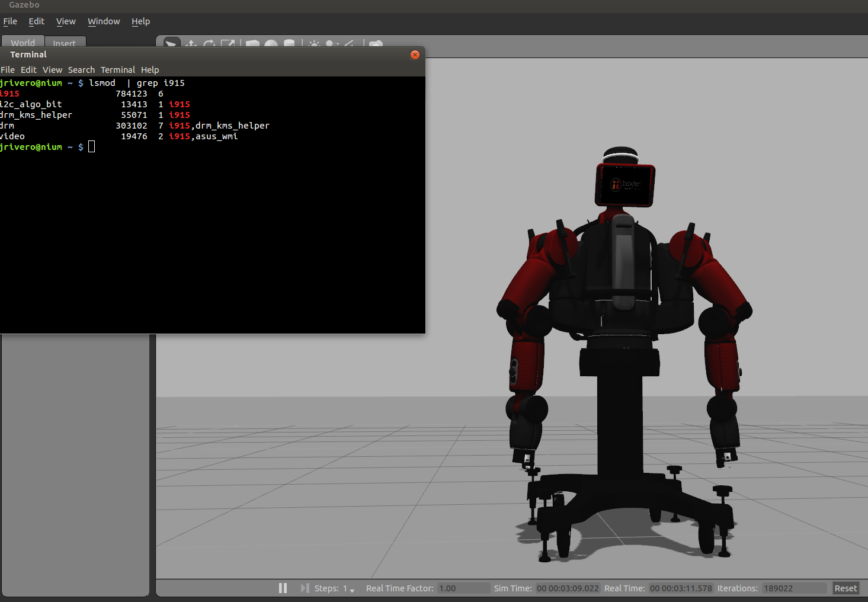Insert a box shape
The image size is (868, 602).
pyautogui.click(x=253, y=44)
